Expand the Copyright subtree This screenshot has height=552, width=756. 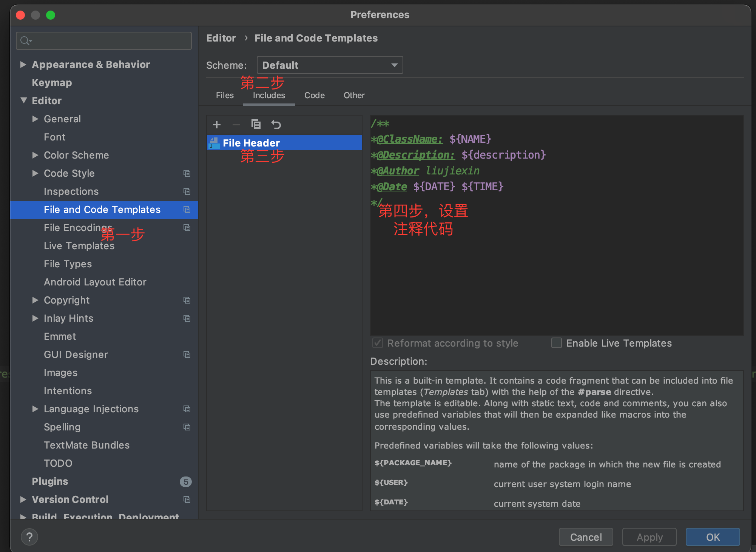35,300
